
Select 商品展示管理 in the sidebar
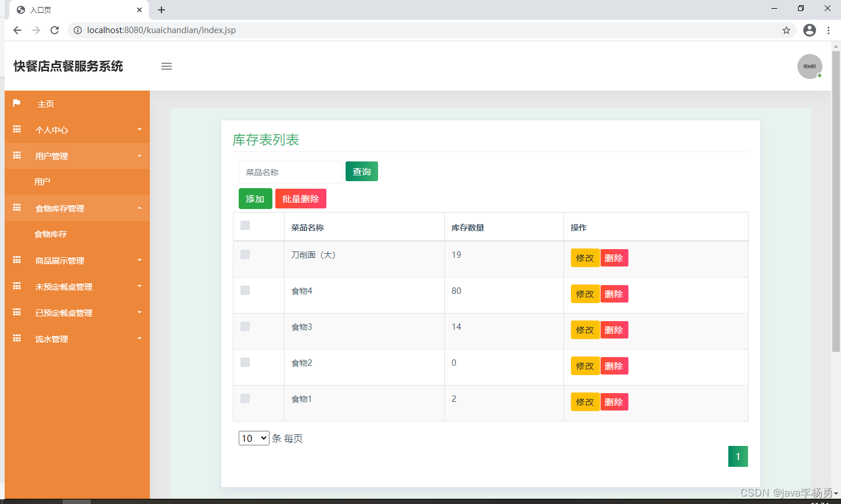tap(77, 261)
